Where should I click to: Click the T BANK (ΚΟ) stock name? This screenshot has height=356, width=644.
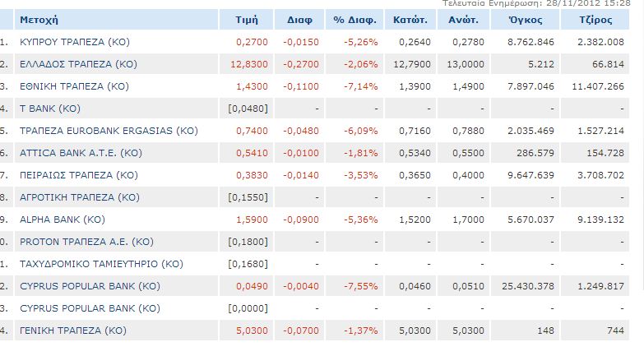pyautogui.click(x=50, y=109)
